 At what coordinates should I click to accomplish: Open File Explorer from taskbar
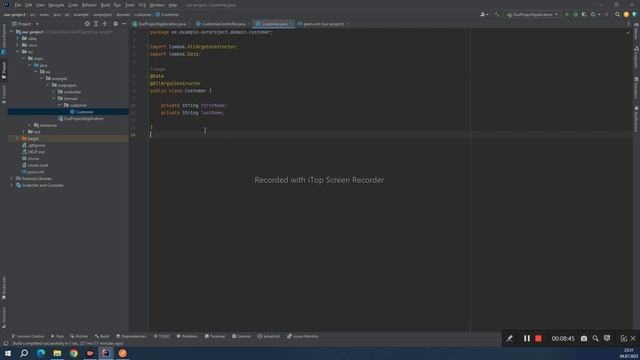(57, 353)
